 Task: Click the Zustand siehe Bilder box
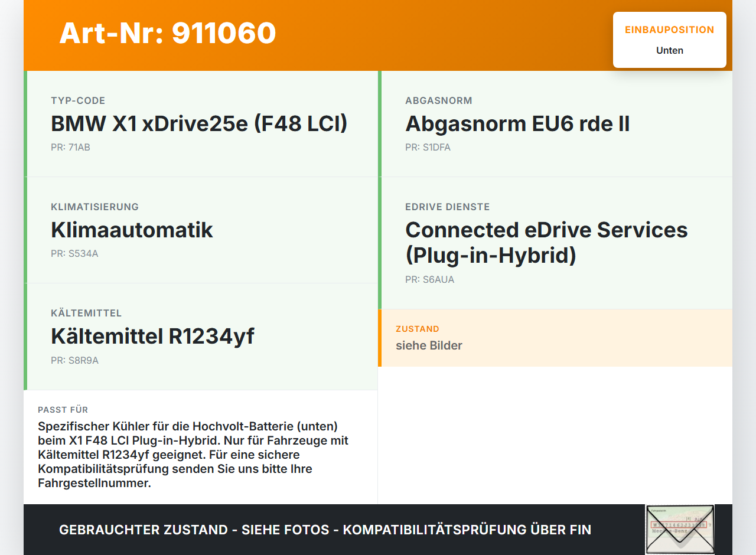[x=555, y=338]
